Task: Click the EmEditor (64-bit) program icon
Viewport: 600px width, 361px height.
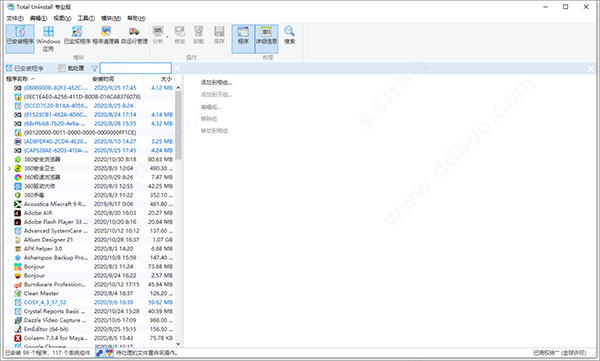Action: click(18, 329)
